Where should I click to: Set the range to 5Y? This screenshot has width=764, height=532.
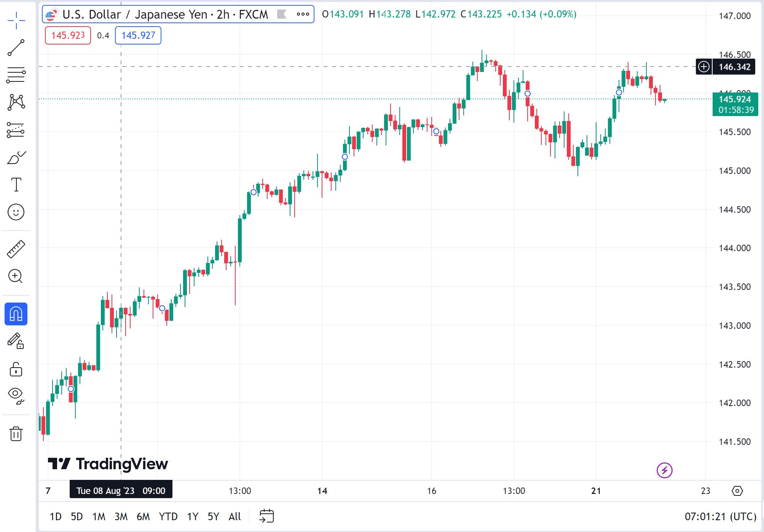[214, 516]
